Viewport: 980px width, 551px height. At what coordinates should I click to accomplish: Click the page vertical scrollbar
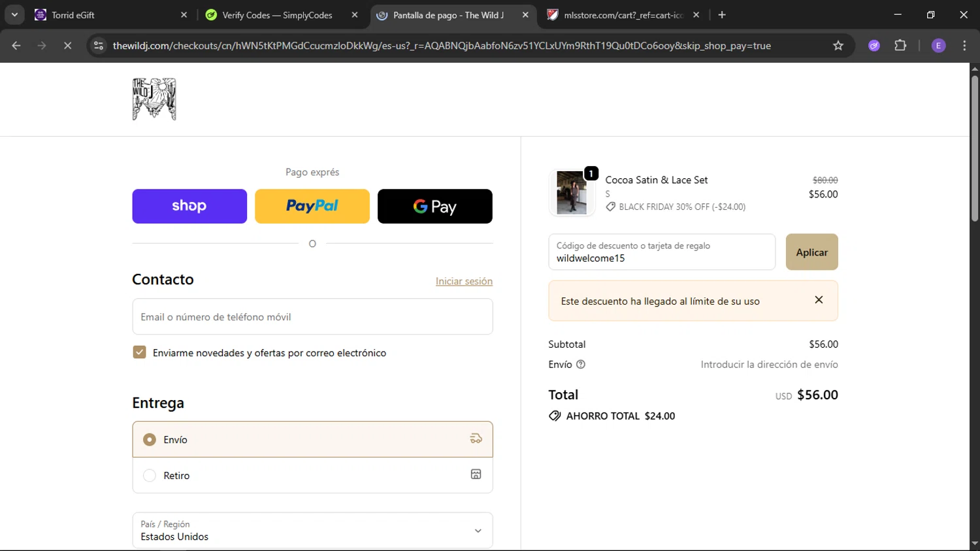(x=975, y=149)
